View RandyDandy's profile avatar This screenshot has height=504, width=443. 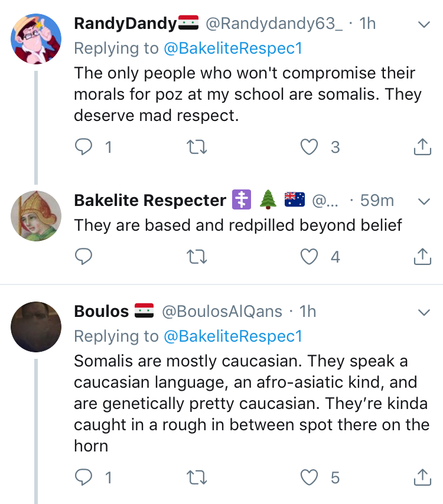pos(36,38)
